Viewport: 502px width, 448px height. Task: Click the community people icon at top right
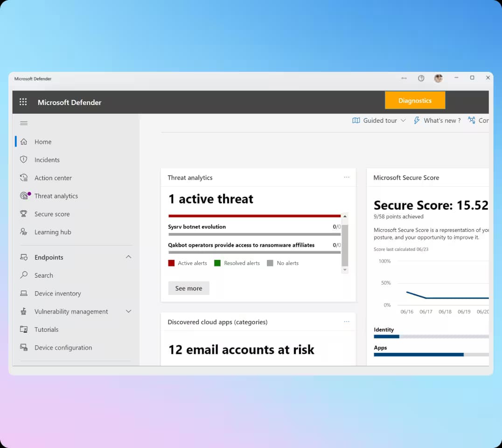pos(472,120)
